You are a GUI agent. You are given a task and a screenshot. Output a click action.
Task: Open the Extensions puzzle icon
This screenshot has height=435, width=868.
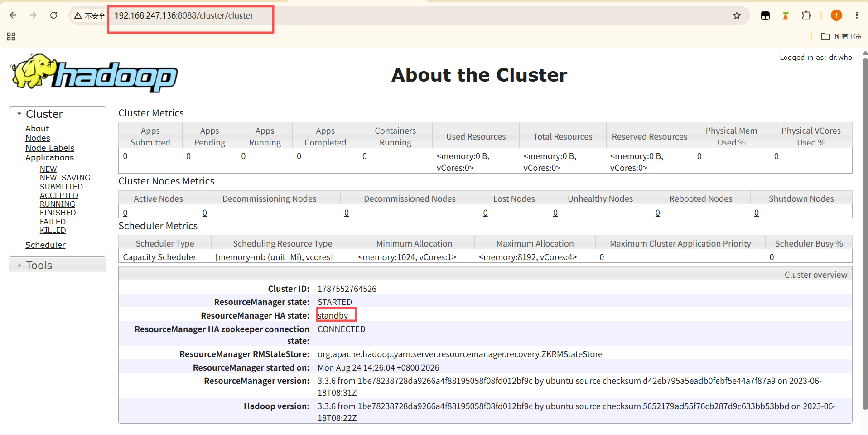pyautogui.click(x=806, y=15)
